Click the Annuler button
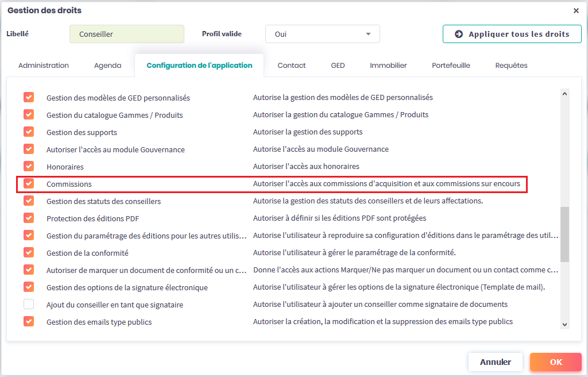Viewport: 588px width, 377px height. [x=495, y=362]
